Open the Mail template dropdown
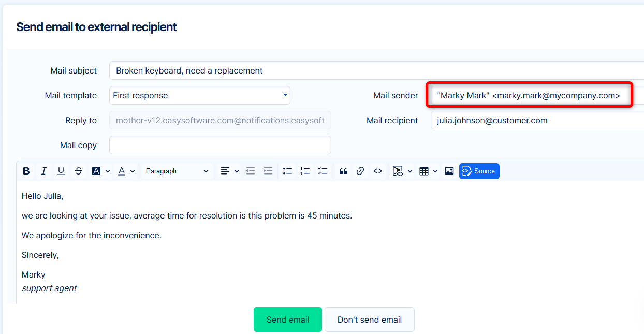 tap(200, 95)
